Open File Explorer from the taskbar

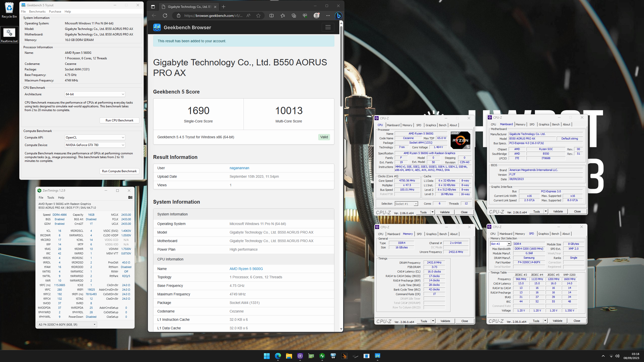click(289, 356)
